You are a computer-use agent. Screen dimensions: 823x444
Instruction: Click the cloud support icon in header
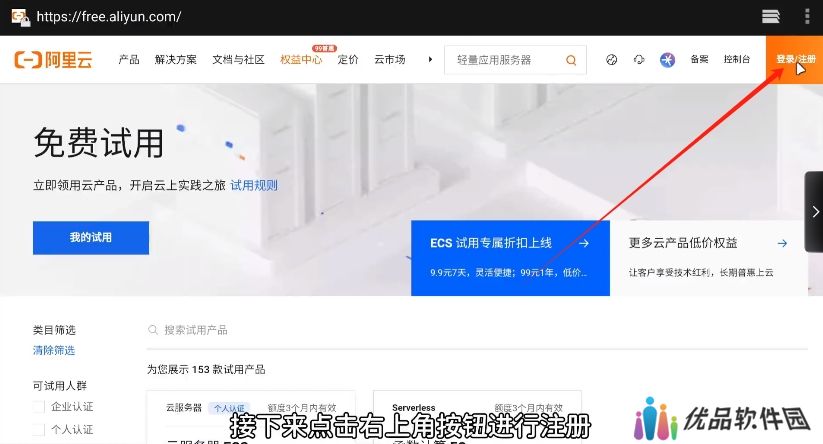pyautogui.click(x=639, y=60)
